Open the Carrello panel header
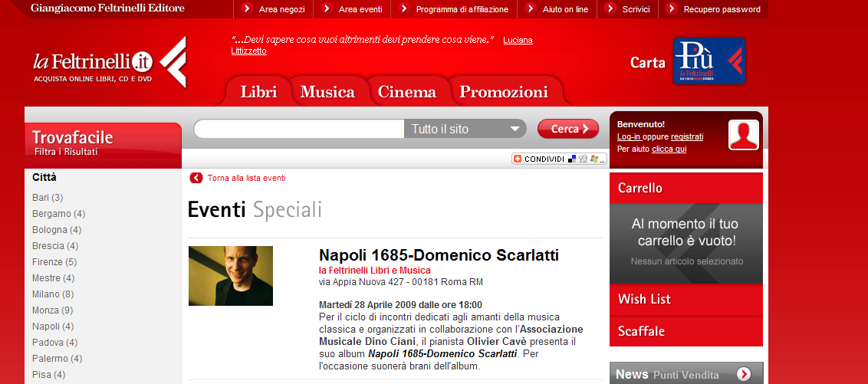868x384 pixels. coord(686,188)
